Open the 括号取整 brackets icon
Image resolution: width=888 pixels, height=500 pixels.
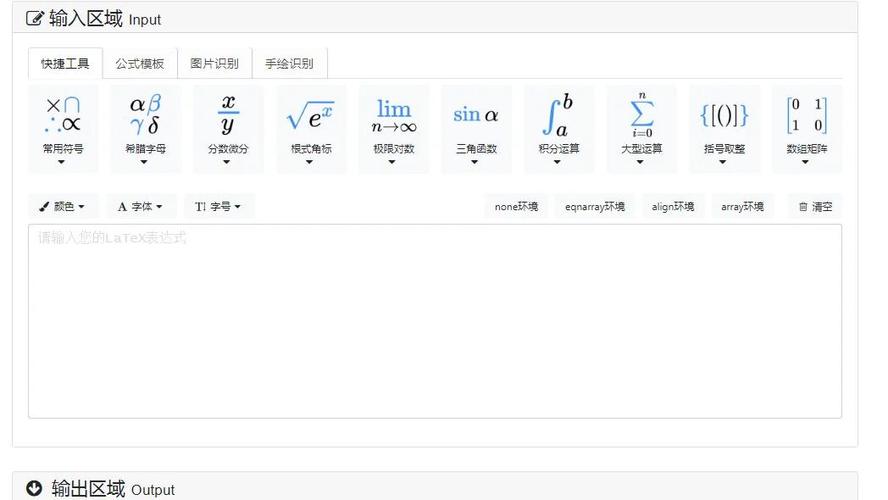724,128
